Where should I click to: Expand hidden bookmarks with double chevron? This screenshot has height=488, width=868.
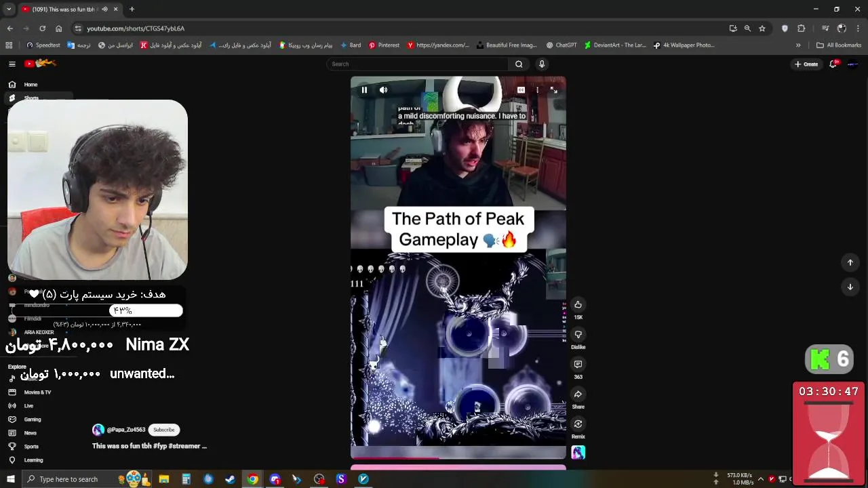coord(798,45)
